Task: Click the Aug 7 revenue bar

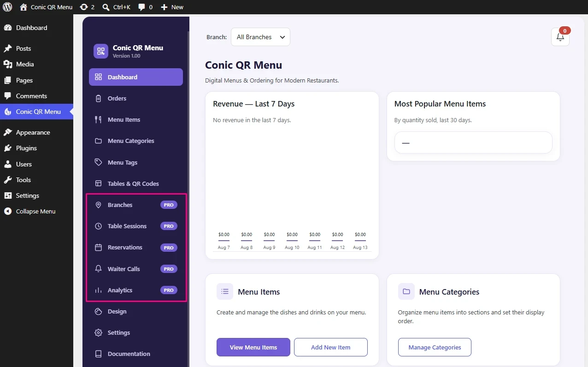Action: point(224,240)
